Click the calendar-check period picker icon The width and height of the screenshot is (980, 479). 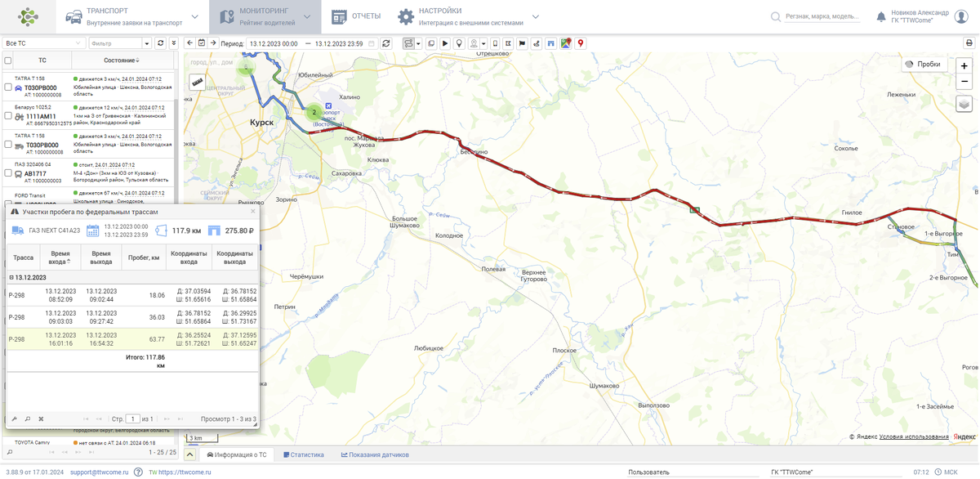click(x=202, y=43)
